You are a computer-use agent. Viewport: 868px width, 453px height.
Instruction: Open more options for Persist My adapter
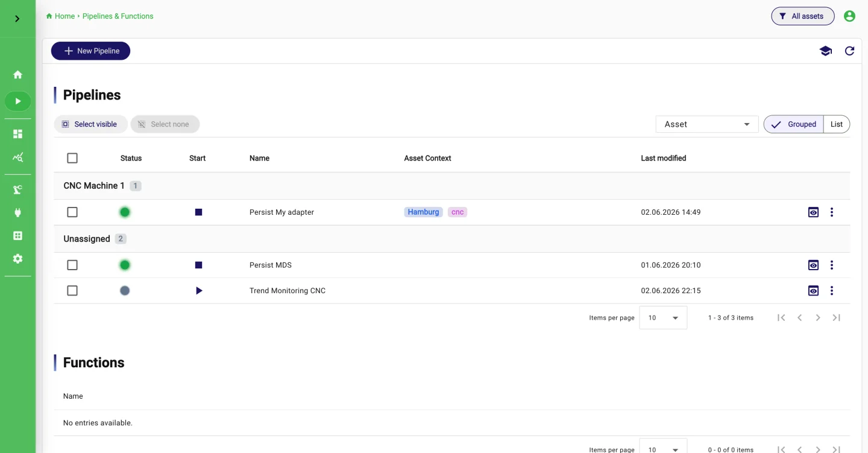point(832,212)
